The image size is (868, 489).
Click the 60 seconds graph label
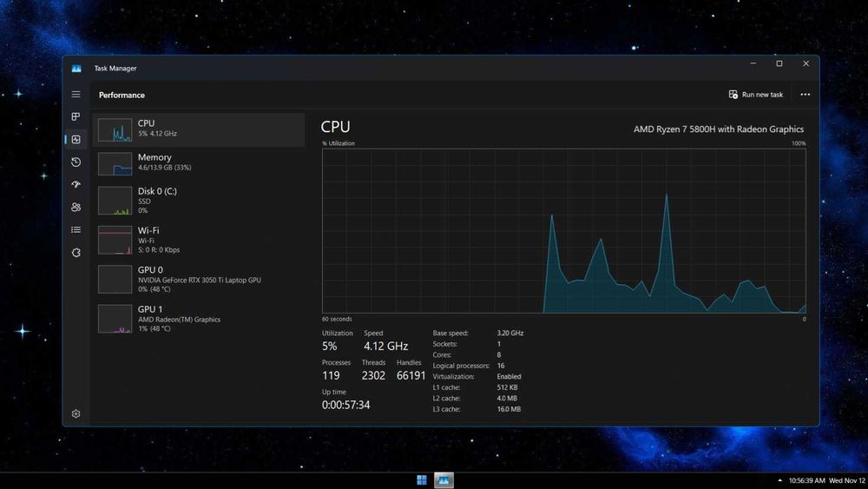click(x=337, y=319)
